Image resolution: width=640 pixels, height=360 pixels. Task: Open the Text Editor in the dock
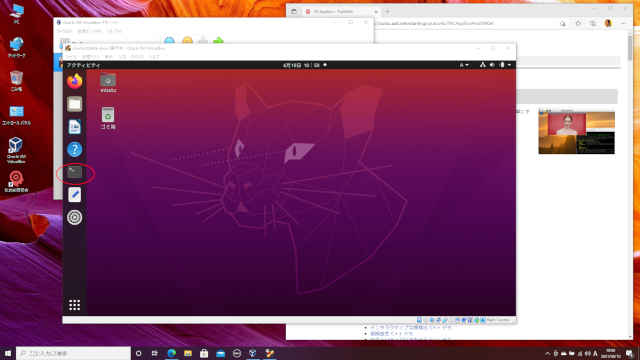pyautogui.click(x=75, y=195)
